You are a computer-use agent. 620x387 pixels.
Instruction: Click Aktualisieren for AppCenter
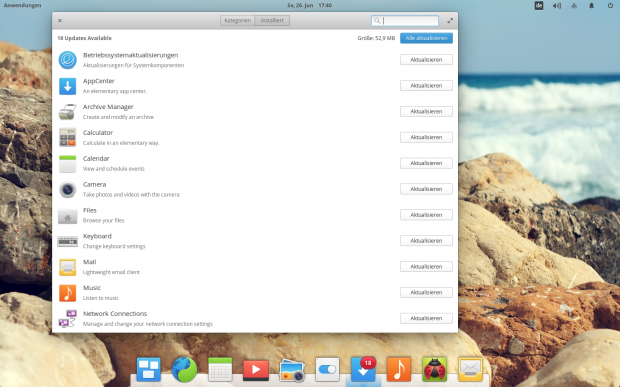[x=426, y=85]
